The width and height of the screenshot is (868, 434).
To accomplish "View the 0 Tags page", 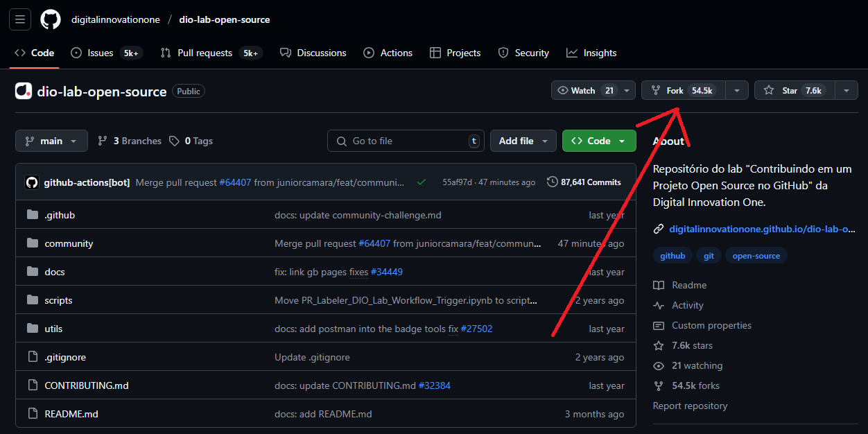I will click(x=191, y=141).
